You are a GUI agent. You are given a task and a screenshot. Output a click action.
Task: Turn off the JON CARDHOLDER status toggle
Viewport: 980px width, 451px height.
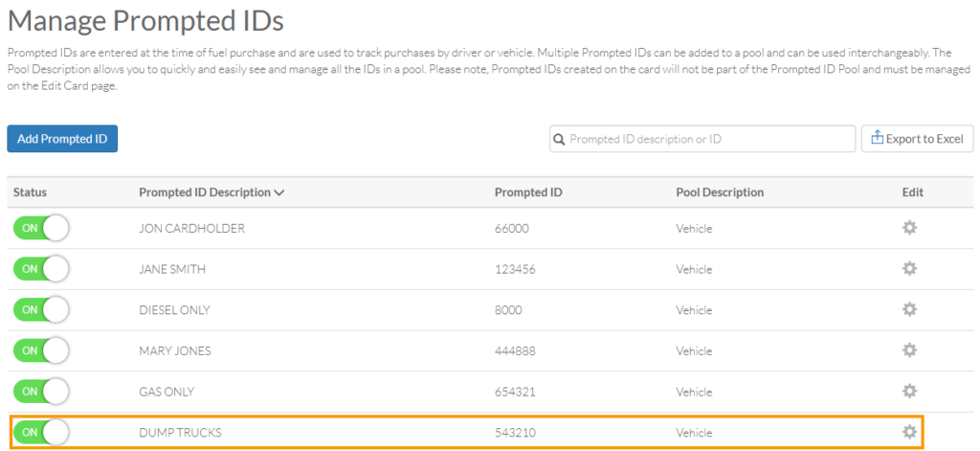40,228
